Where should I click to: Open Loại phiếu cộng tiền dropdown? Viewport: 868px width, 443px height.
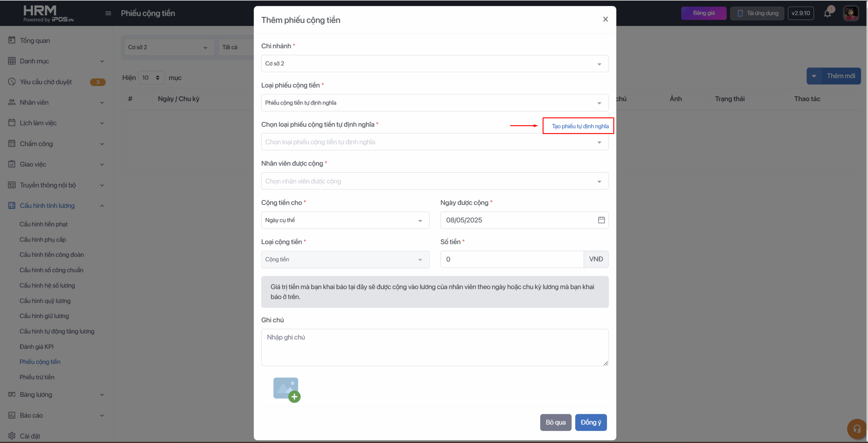point(434,103)
